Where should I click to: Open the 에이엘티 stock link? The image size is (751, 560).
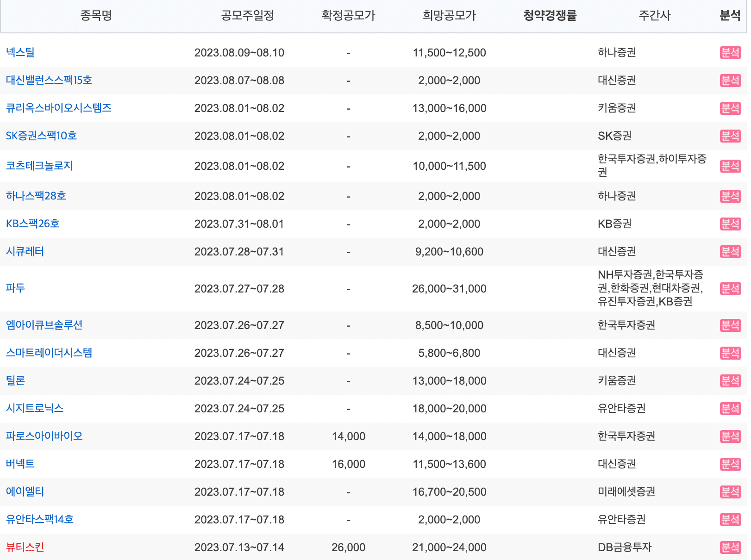coord(25,492)
